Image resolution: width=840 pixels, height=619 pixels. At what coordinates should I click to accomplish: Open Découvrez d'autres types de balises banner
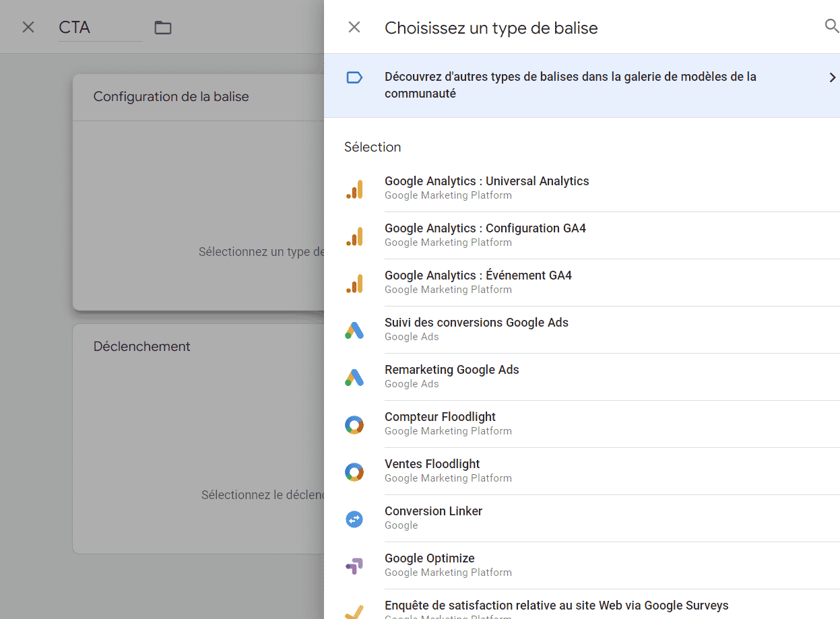coord(582,86)
